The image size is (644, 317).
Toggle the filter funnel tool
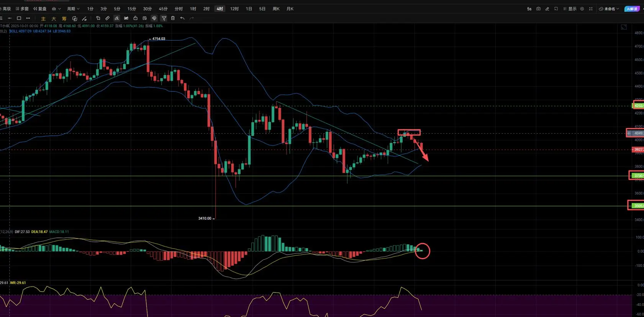(x=164, y=18)
